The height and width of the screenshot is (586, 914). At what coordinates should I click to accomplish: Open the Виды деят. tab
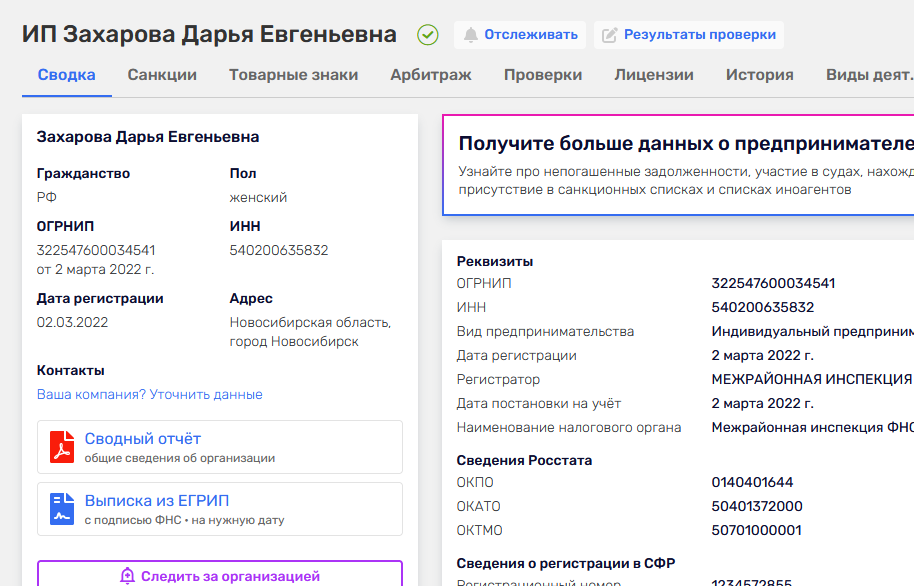point(870,75)
